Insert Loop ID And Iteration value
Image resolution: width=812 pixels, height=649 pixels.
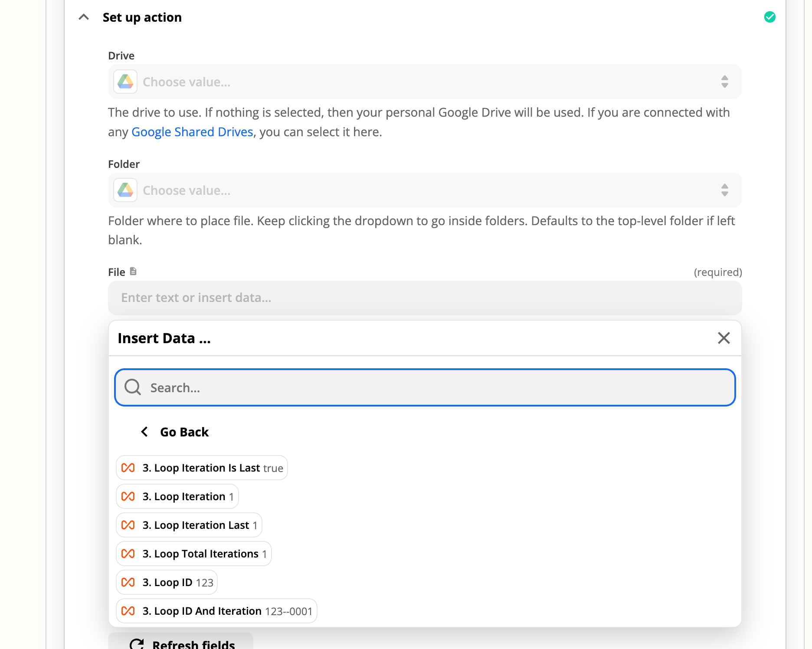[216, 611]
